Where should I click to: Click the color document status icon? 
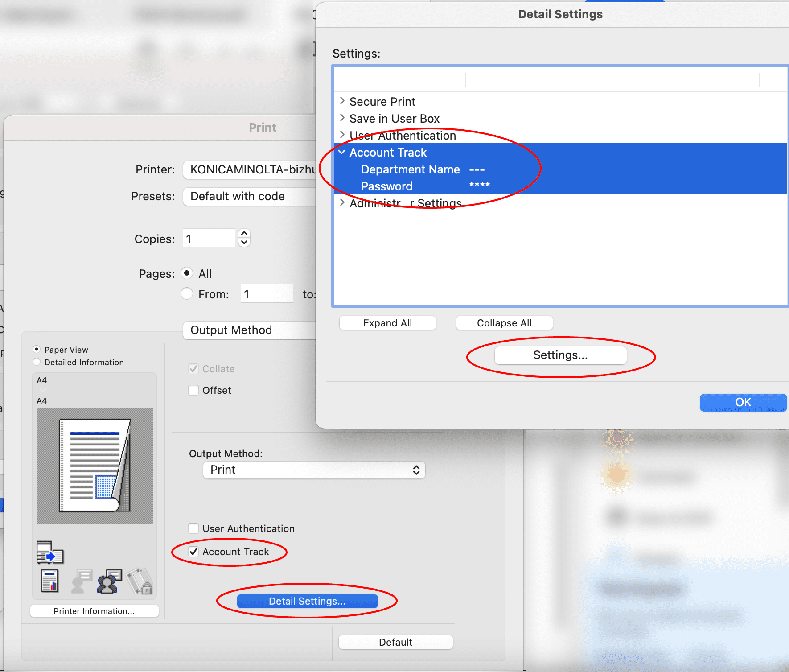click(x=49, y=581)
